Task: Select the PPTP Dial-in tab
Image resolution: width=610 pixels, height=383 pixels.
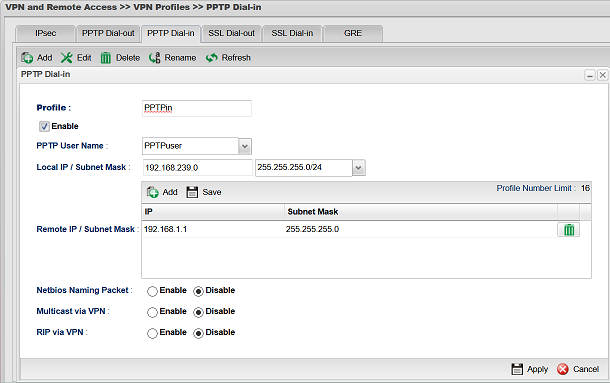Action: (x=171, y=33)
